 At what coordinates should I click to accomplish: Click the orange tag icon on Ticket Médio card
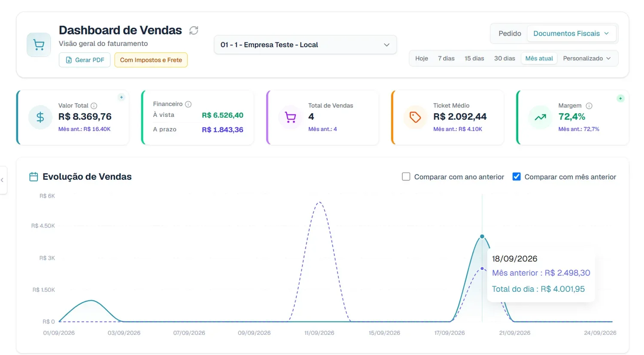(415, 117)
